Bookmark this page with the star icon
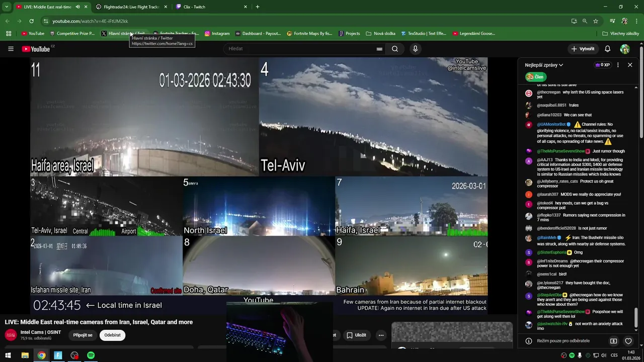The height and width of the screenshot is (362, 644). click(x=596, y=21)
